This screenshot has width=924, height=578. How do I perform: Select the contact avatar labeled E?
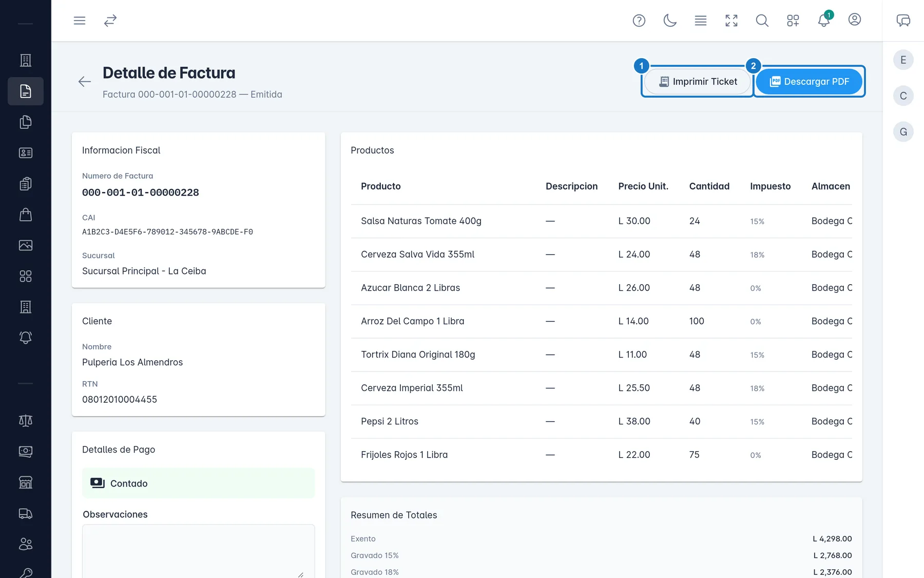coord(903,60)
